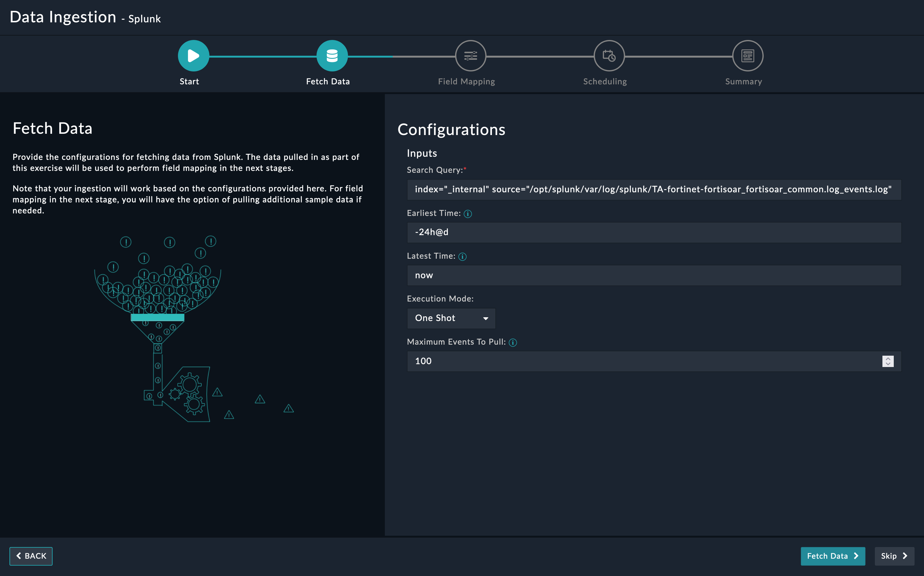924x576 pixels.
Task: Click the Field Mapping sliders icon
Action: [471, 55]
